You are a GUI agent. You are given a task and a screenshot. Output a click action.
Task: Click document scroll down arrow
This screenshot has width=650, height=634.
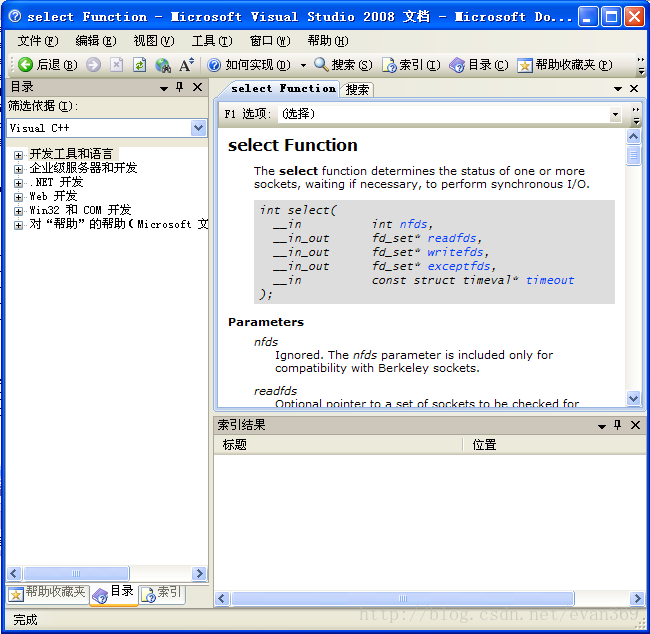(633, 398)
